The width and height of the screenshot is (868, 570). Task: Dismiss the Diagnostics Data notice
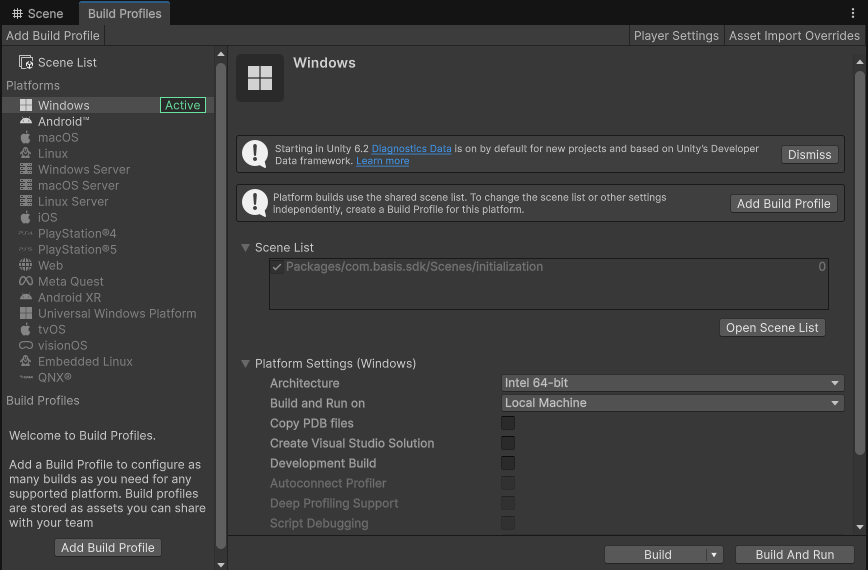click(809, 154)
